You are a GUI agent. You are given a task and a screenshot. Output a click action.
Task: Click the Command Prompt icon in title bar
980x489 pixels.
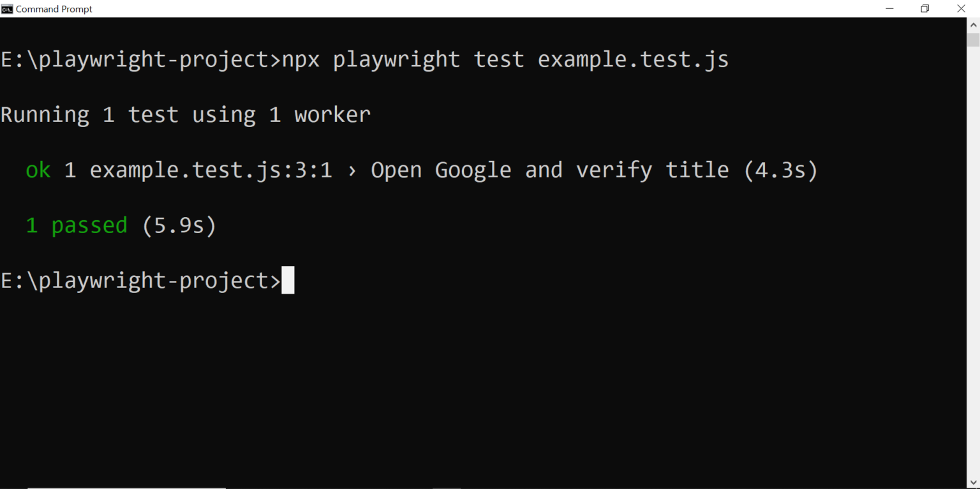pyautogui.click(x=8, y=8)
